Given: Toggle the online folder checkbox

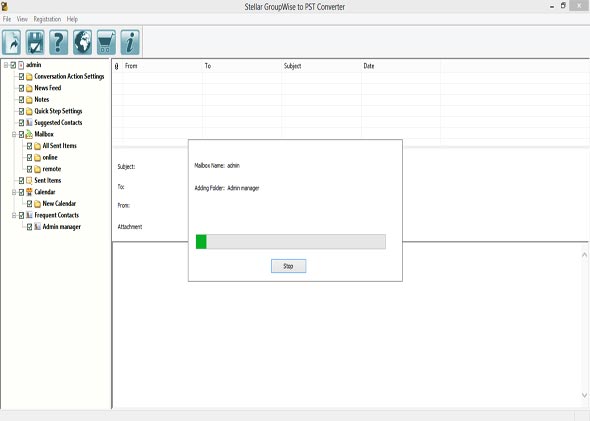Looking at the screenshot, I should 29,158.
